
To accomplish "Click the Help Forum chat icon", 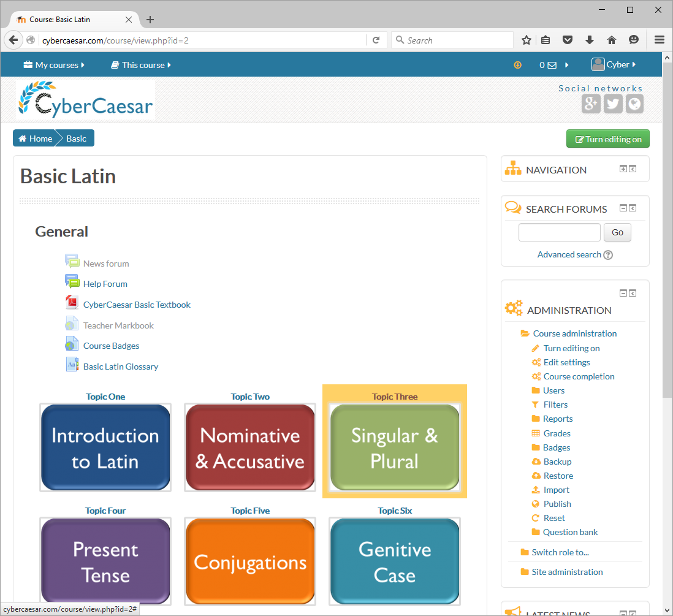I will coord(72,281).
